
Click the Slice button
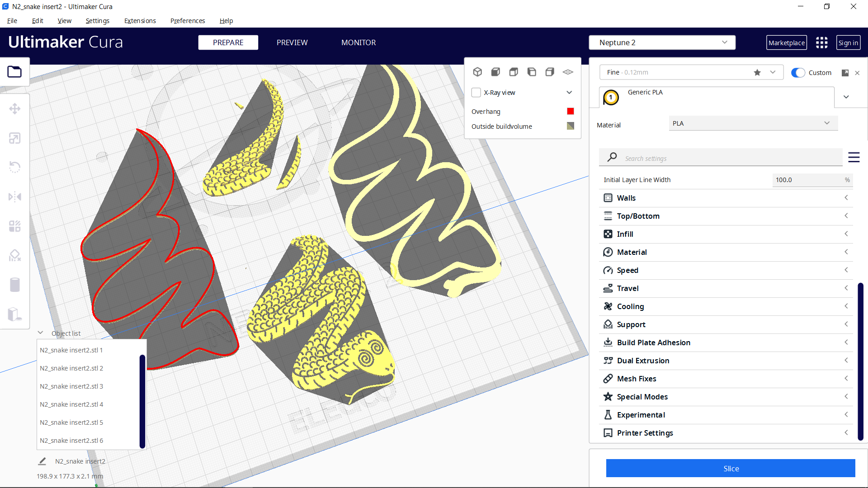731,469
